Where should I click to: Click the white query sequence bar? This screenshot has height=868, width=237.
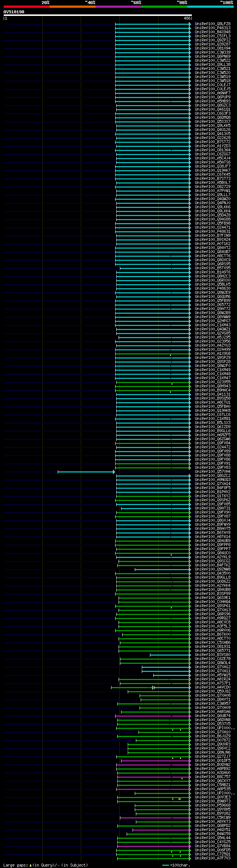pos(97,15)
